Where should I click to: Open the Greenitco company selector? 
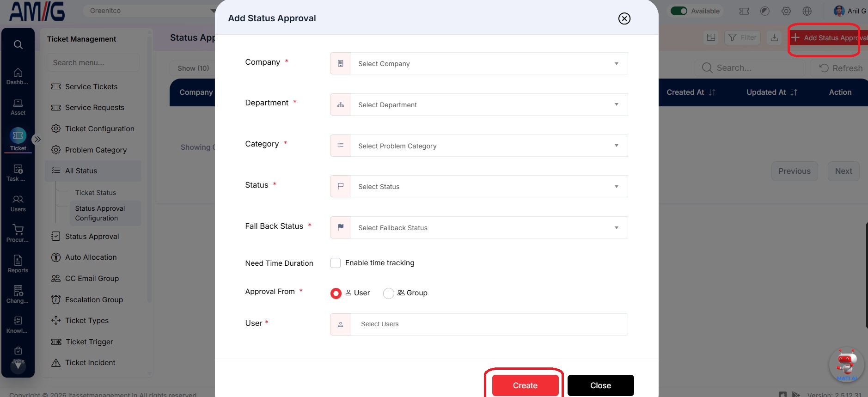tap(150, 11)
